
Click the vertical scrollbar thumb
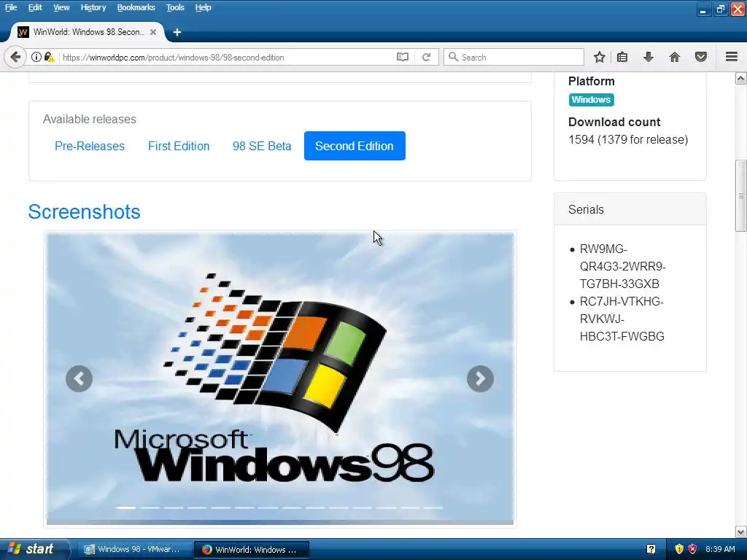[x=741, y=195]
